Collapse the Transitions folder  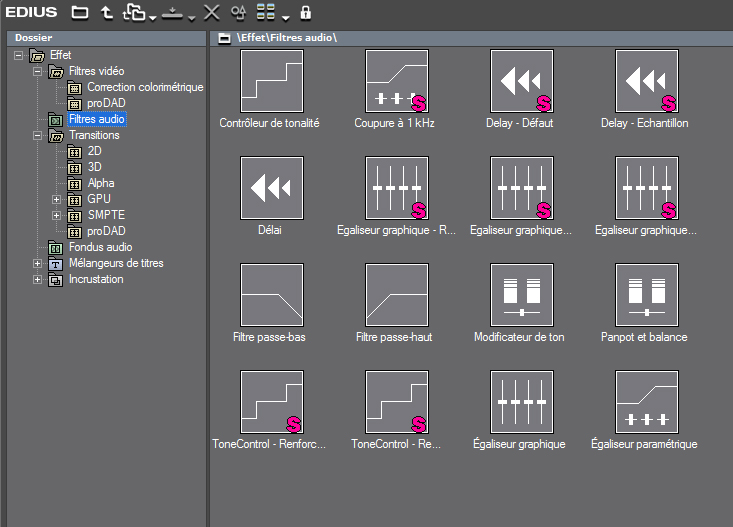point(37,136)
